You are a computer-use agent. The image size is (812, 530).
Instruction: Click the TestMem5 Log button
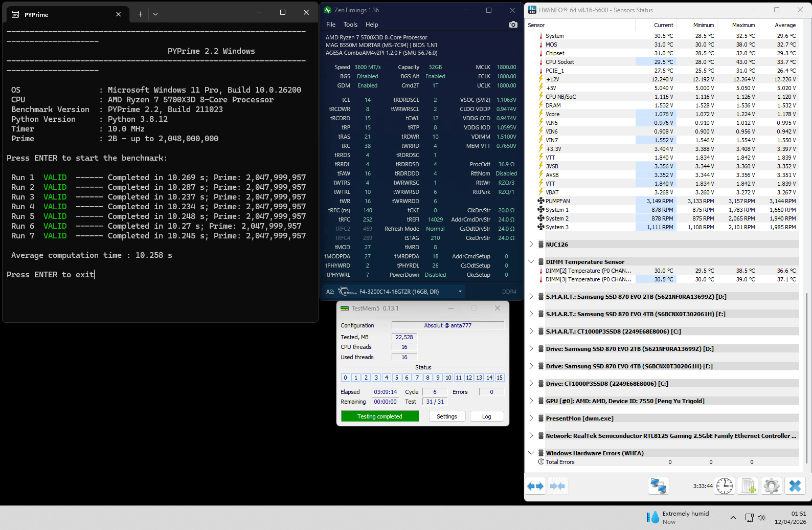pos(486,416)
